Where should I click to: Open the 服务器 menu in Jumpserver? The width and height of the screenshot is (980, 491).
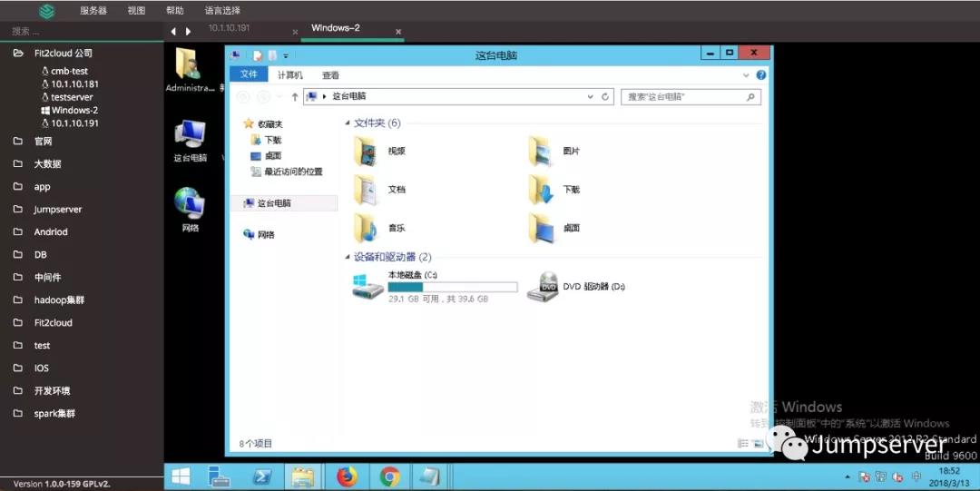pyautogui.click(x=93, y=11)
